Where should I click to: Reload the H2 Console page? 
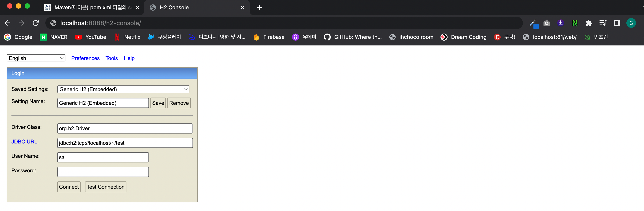tap(36, 23)
